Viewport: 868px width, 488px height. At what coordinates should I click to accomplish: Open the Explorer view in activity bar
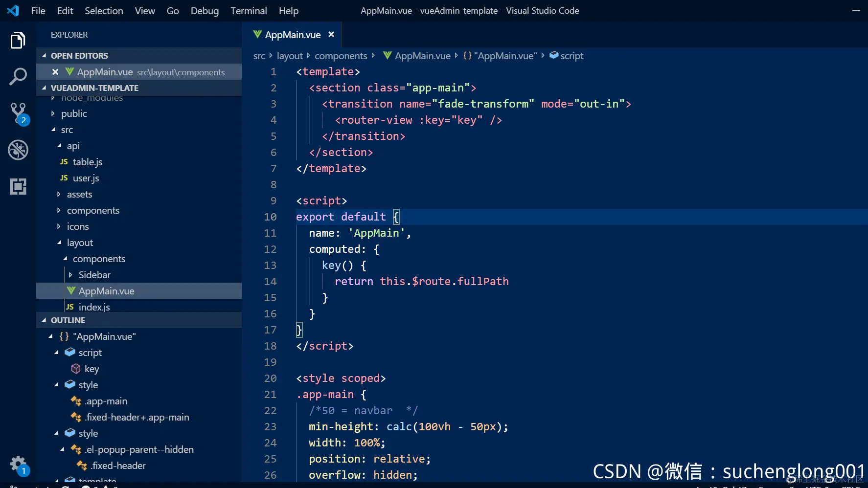click(18, 40)
